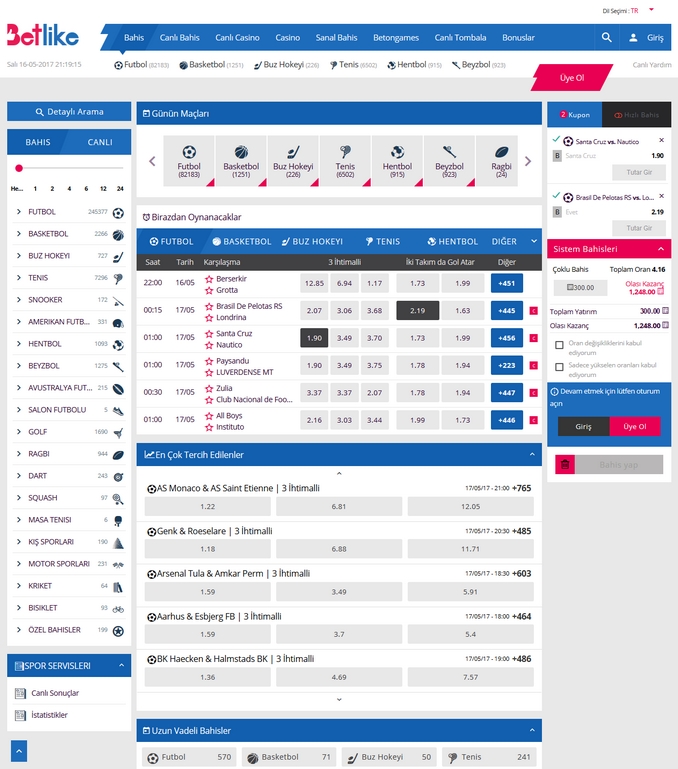The height and width of the screenshot is (769, 678).
Task: Open +451 more markets for Berserkir
Action: pos(507,283)
